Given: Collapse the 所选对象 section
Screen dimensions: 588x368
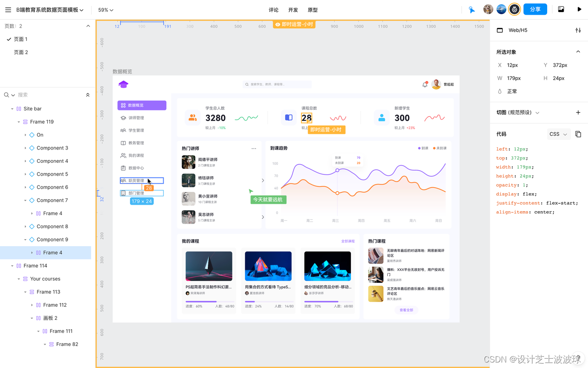Looking at the screenshot, I should coord(578,52).
